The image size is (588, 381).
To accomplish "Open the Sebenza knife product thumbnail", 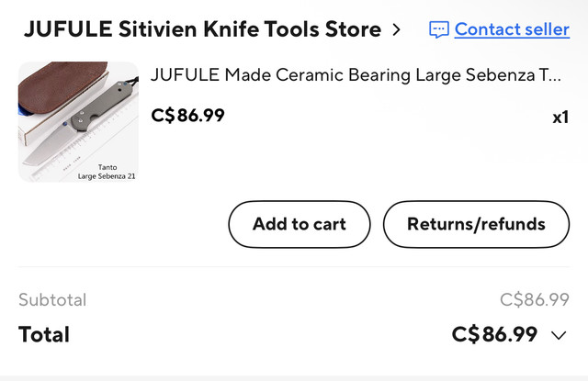I will [x=78, y=122].
